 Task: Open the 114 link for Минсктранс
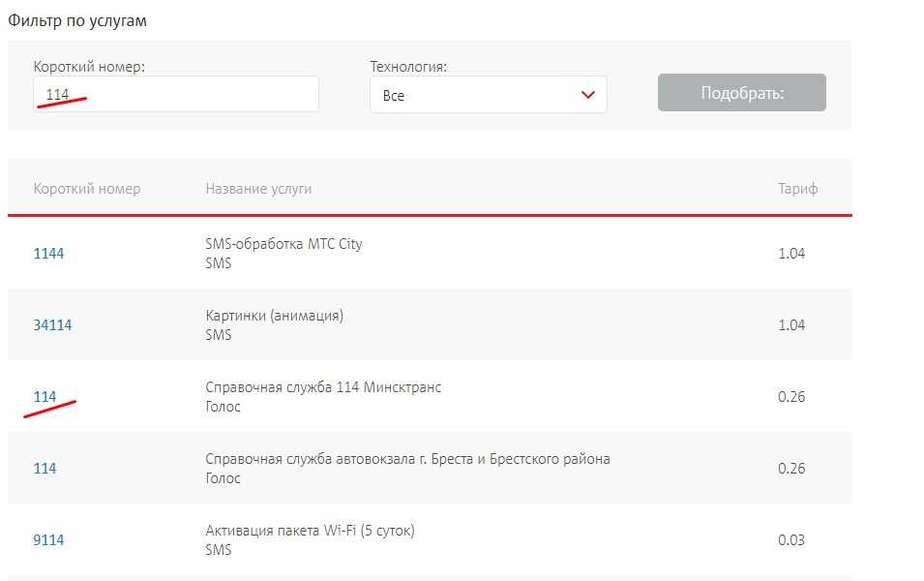(x=45, y=397)
